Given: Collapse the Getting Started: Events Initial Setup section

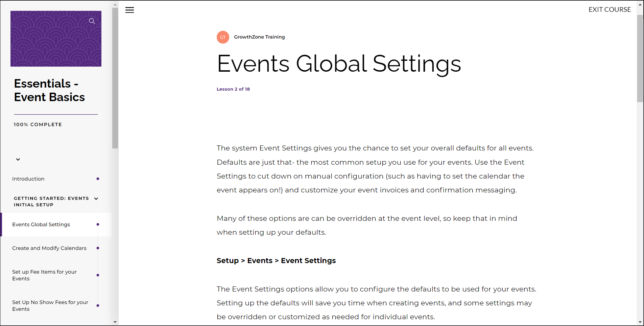Looking at the screenshot, I should point(96,199).
